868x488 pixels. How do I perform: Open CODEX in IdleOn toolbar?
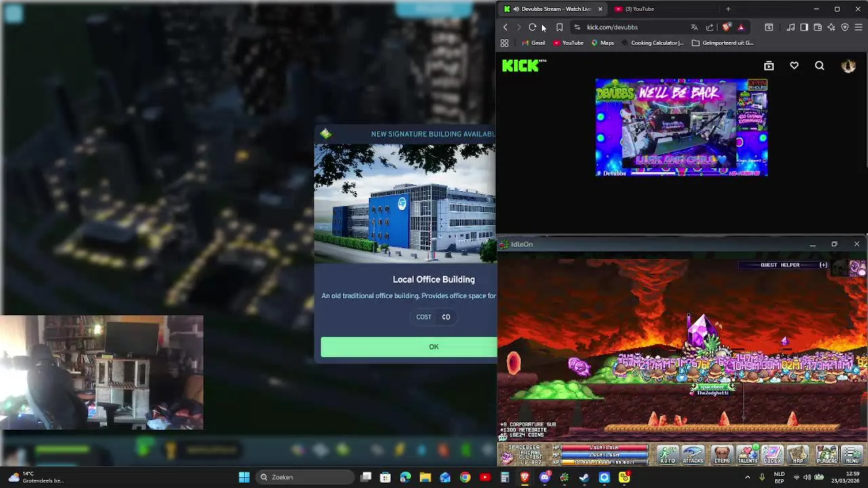(x=772, y=455)
